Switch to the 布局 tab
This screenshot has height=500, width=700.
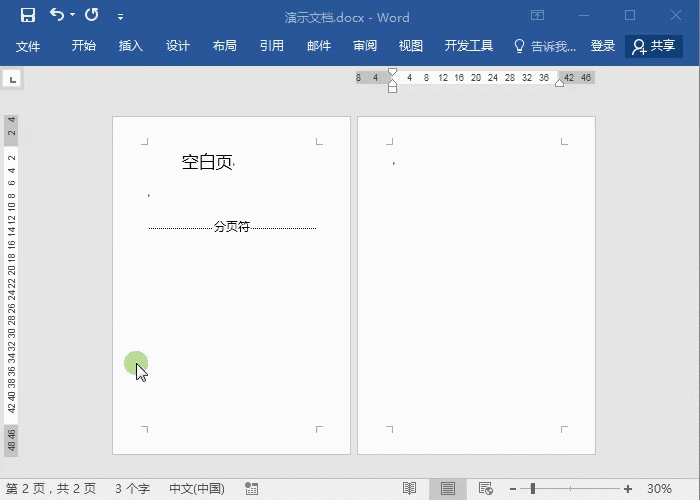coord(225,46)
